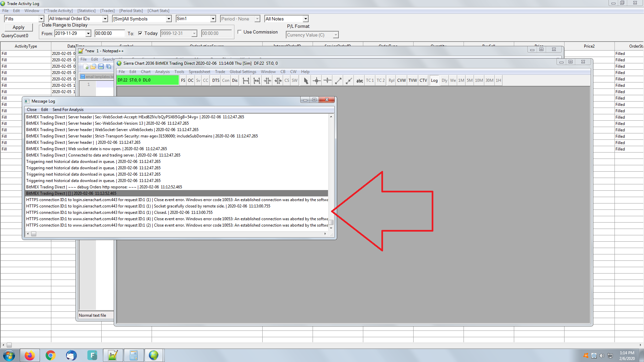Open the All Notes dropdown
The width and height of the screenshot is (644, 362).
(x=305, y=19)
